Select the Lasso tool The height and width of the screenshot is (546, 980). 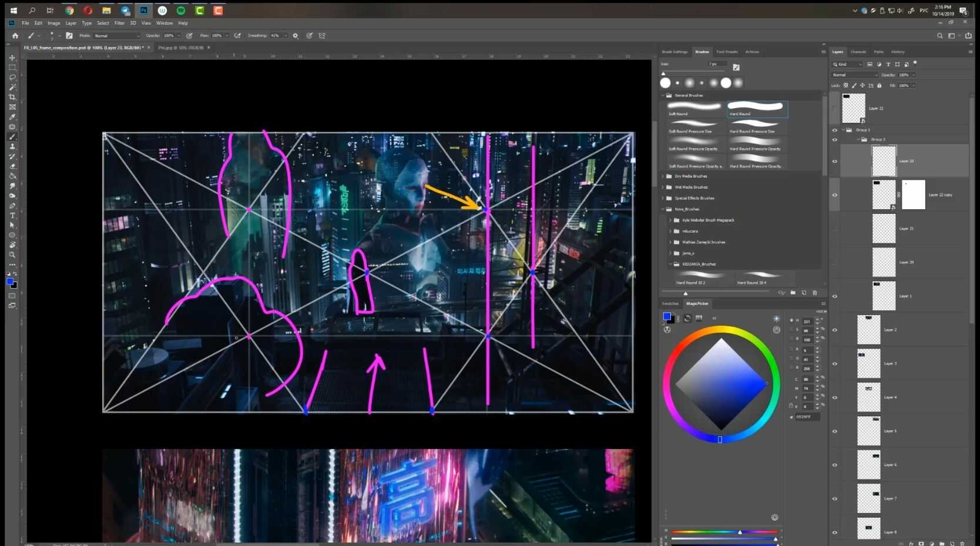pos(12,78)
